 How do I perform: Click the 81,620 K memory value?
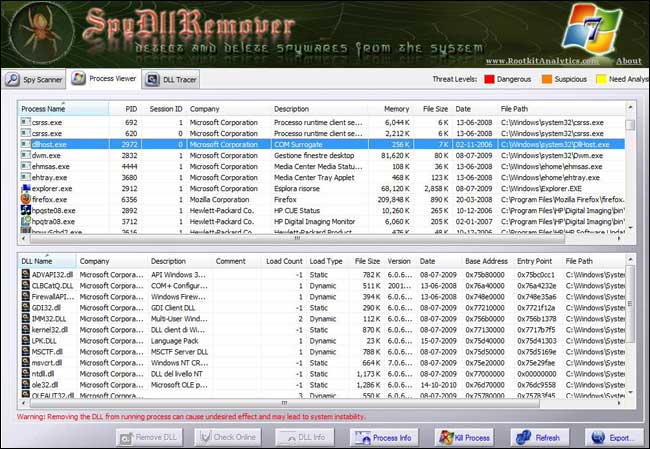(395, 155)
